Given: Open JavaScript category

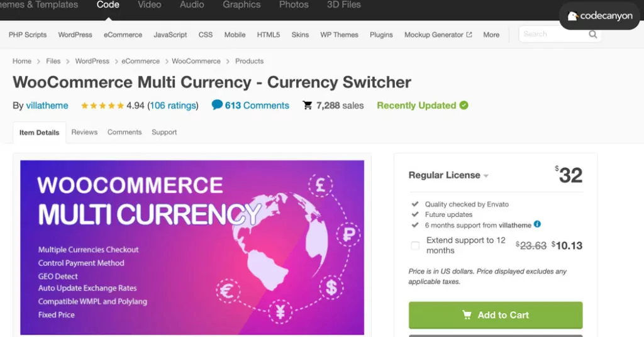Looking at the screenshot, I should point(170,35).
